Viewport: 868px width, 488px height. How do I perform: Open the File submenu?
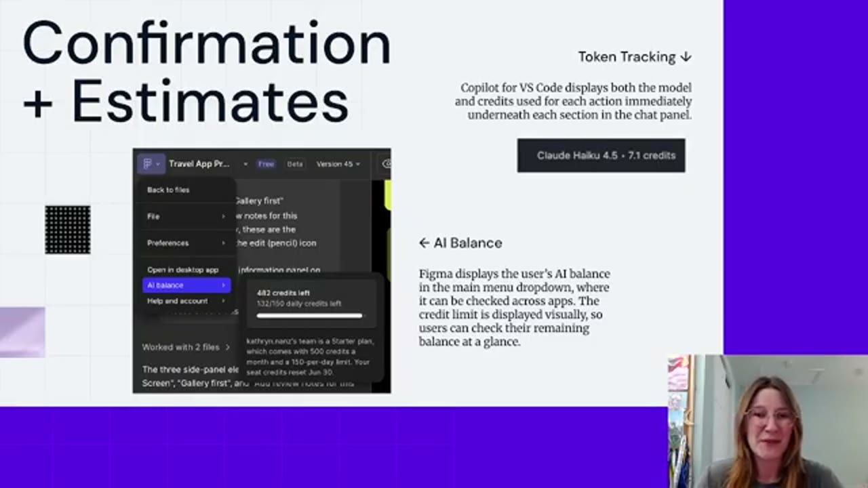coord(186,216)
